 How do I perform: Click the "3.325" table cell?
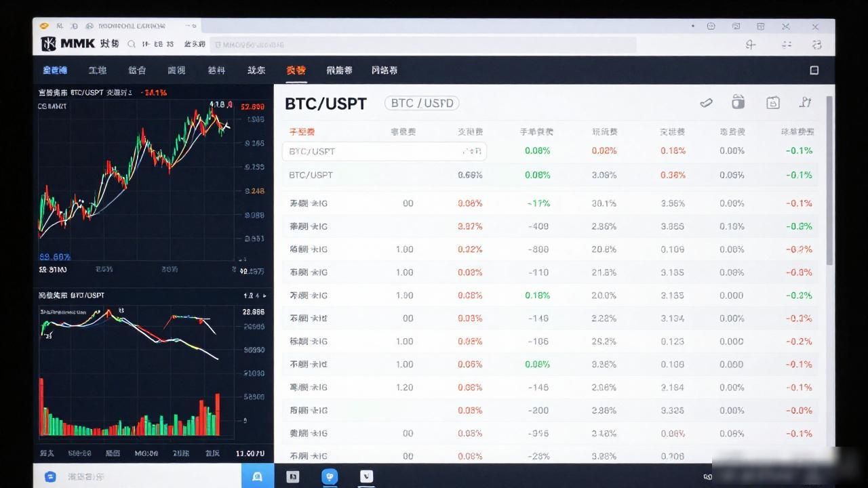(672, 411)
